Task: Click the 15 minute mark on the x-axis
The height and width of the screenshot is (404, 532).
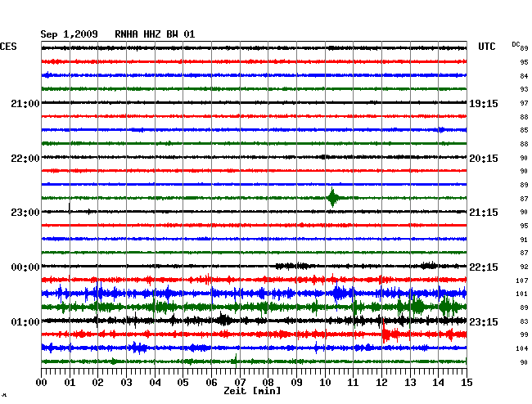Action: [465, 382]
